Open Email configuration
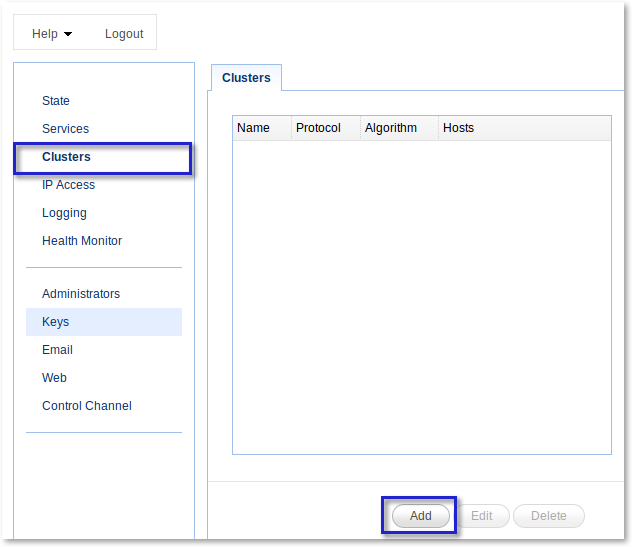 (57, 349)
